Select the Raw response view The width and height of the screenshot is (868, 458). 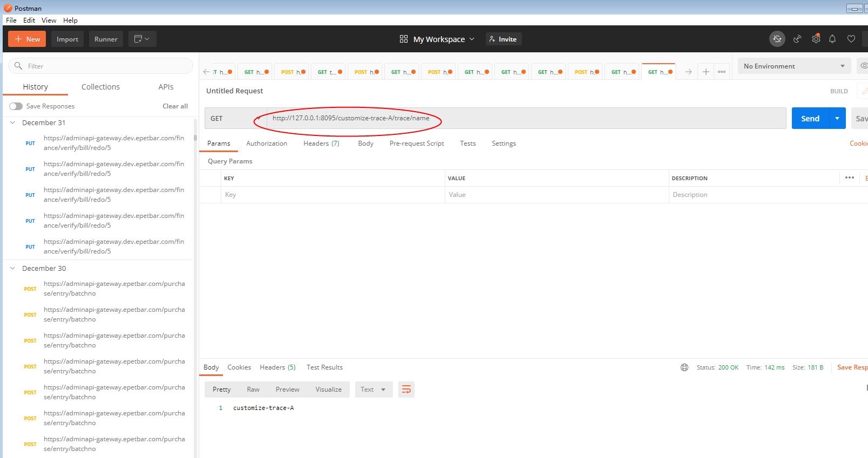253,389
